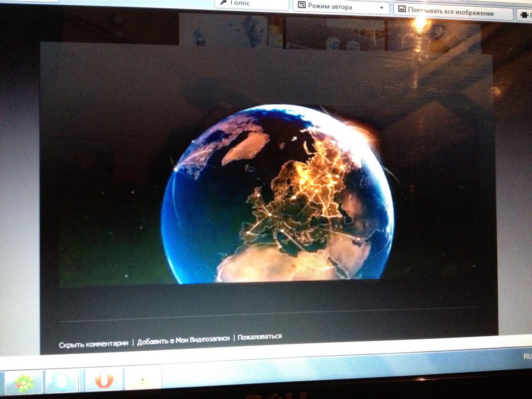Click the RU language indicator
The width and height of the screenshot is (532, 399).
coord(527,356)
